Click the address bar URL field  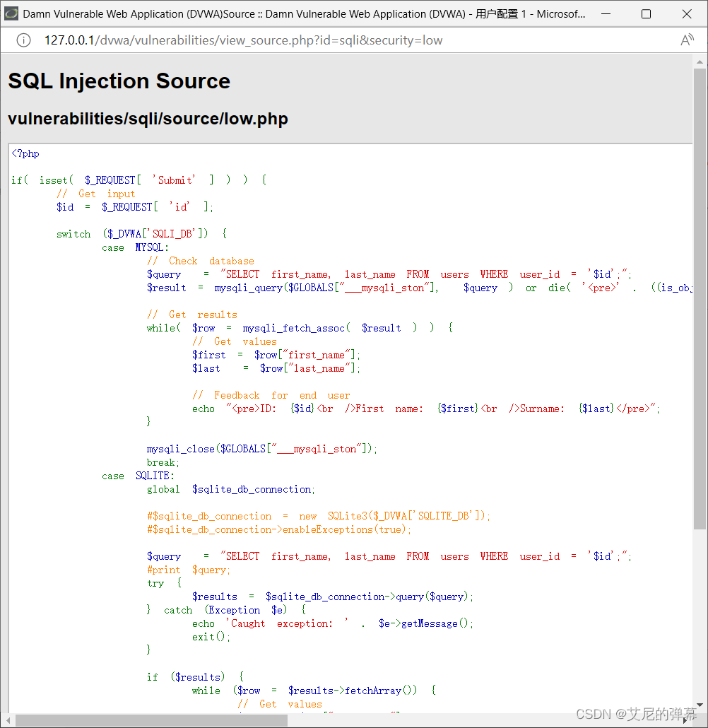click(x=243, y=40)
